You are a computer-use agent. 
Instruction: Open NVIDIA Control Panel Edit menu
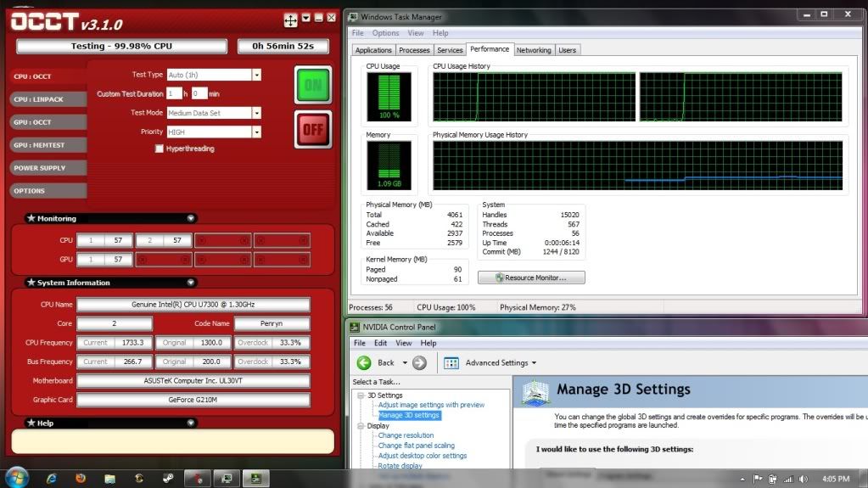(x=380, y=343)
